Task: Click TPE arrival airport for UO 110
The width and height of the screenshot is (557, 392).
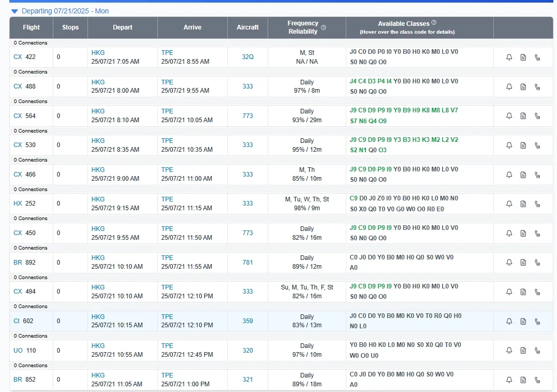Action: 167,346
